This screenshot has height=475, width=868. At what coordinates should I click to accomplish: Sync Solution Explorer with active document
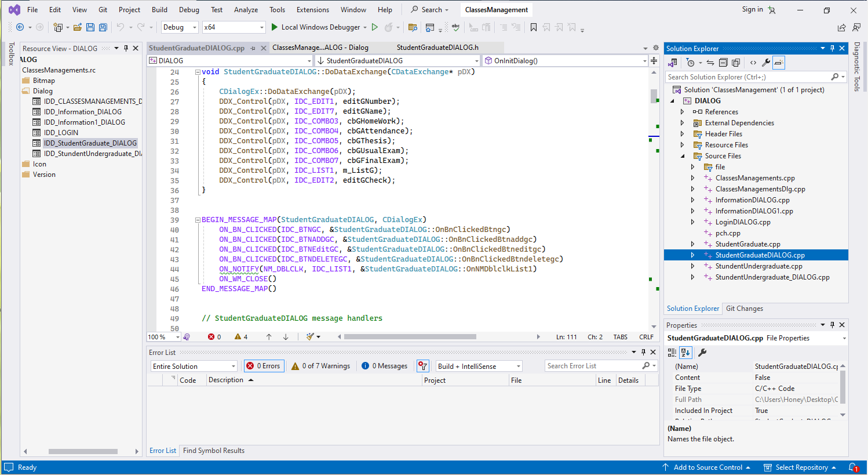(x=711, y=62)
